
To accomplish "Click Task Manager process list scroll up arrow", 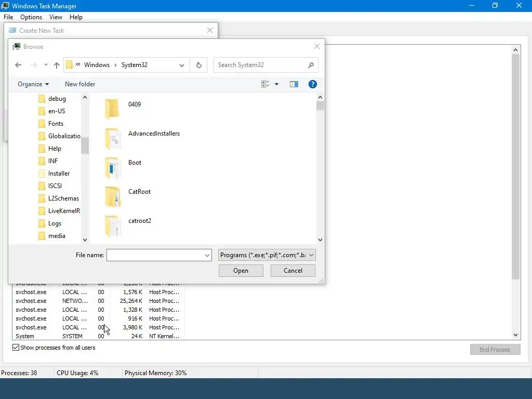I will point(516,50).
